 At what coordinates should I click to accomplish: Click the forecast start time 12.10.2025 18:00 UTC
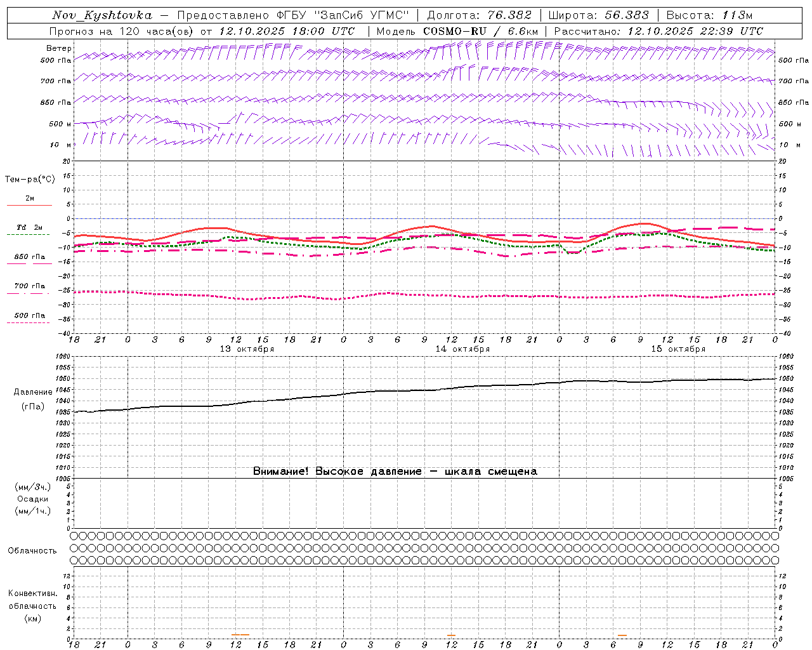(287, 31)
